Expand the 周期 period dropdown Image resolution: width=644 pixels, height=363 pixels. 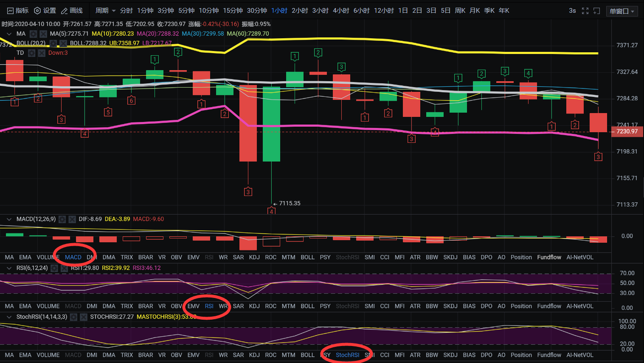[x=105, y=11]
